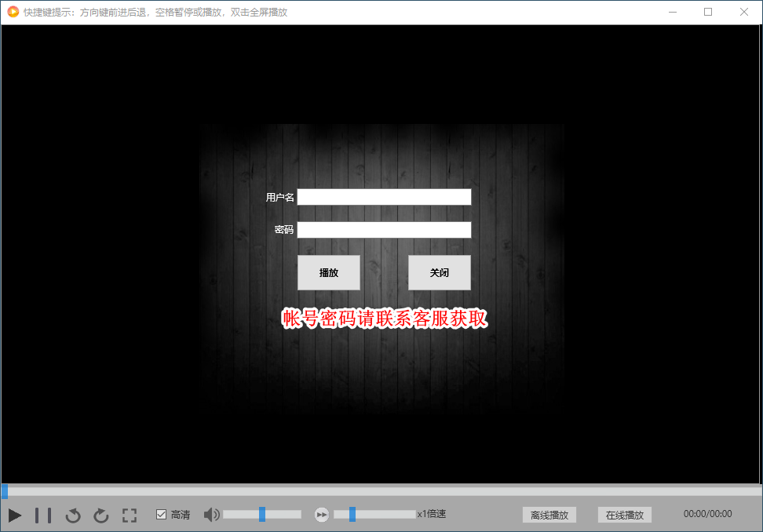Toggle fullscreen with the bracket icon
The height and width of the screenshot is (532, 763).
pos(130,515)
